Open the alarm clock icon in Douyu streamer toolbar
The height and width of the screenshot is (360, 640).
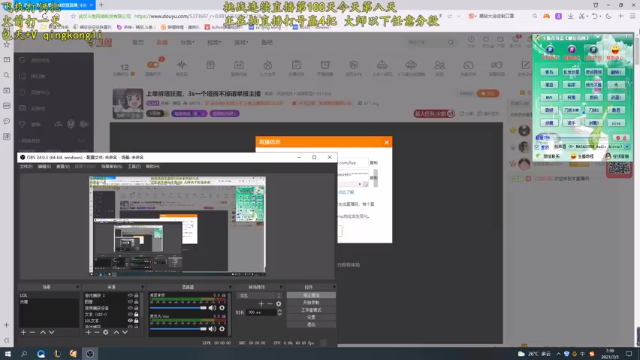(x=325, y=65)
